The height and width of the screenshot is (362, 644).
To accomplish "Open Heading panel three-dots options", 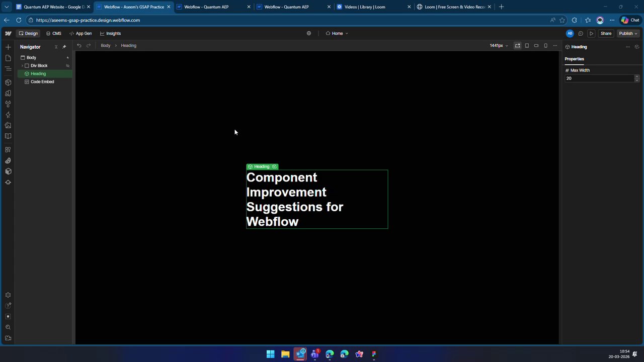I will point(627,47).
